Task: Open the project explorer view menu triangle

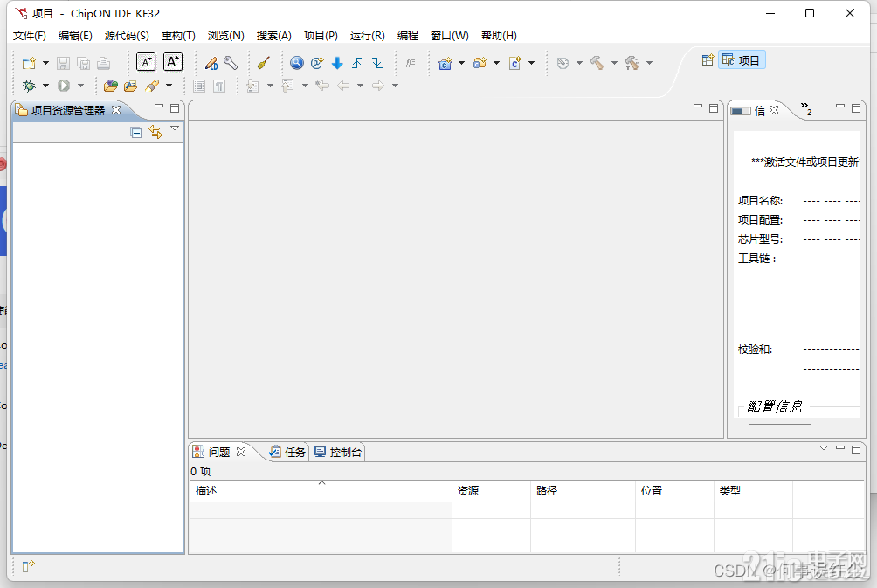Action: tap(175, 128)
